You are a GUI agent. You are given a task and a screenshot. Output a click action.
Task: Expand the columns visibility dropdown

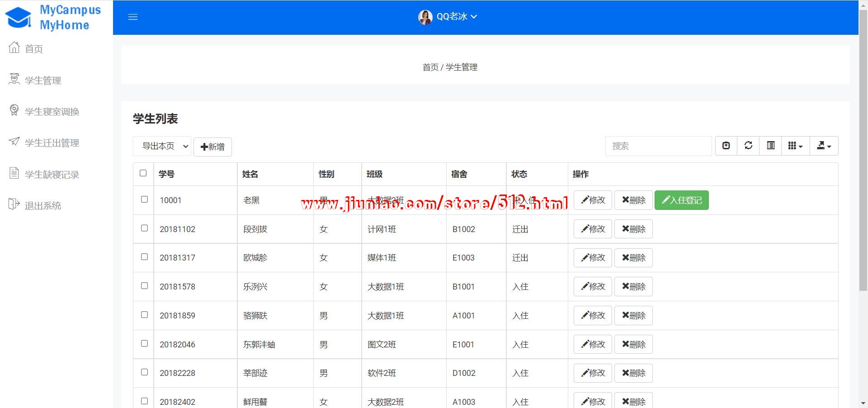tap(795, 146)
